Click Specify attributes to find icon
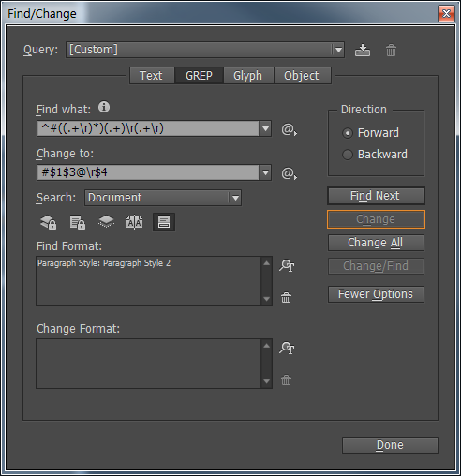The image size is (461, 476). [287, 265]
